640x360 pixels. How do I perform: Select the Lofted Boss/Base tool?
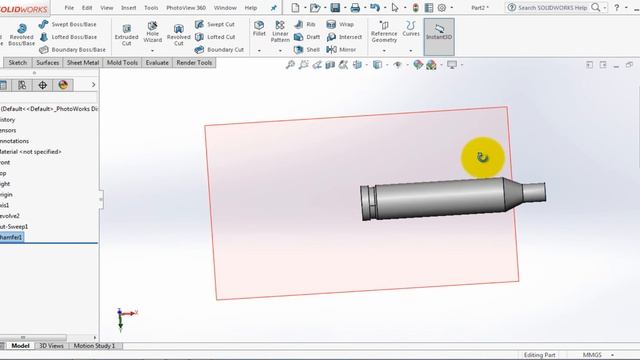pyautogui.click(x=68, y=37)
